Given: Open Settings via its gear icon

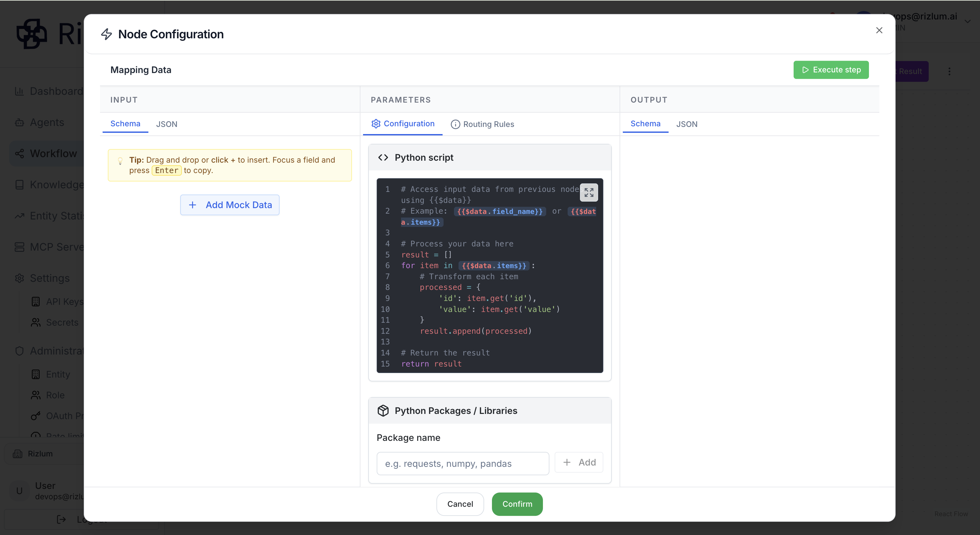Looking at the screenshot, I should 19,278.
